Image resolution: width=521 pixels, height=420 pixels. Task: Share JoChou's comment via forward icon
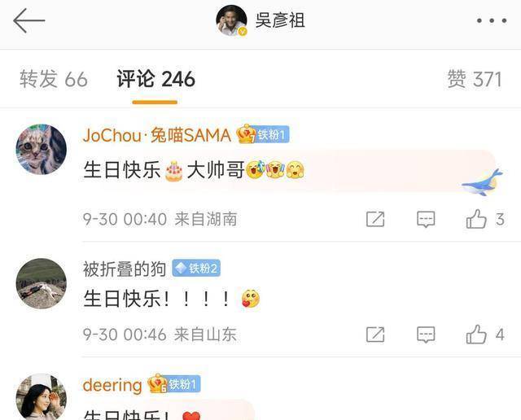[x=375, y=219]
